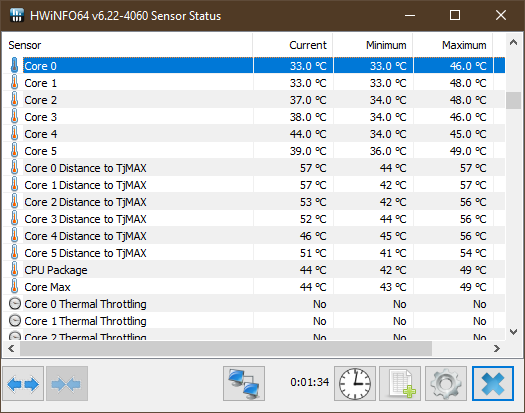Select the Core 4 Distance to TjMAX label
Viewport: 525px width, 413px height.
click(85, 236)
